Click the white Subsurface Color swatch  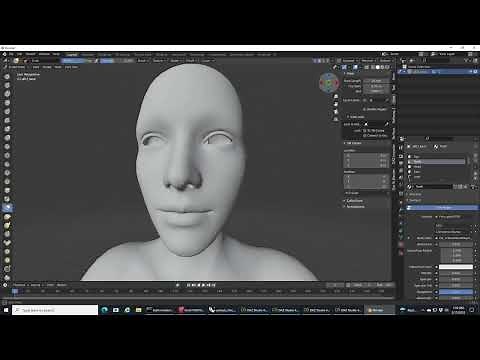point(456,267)
